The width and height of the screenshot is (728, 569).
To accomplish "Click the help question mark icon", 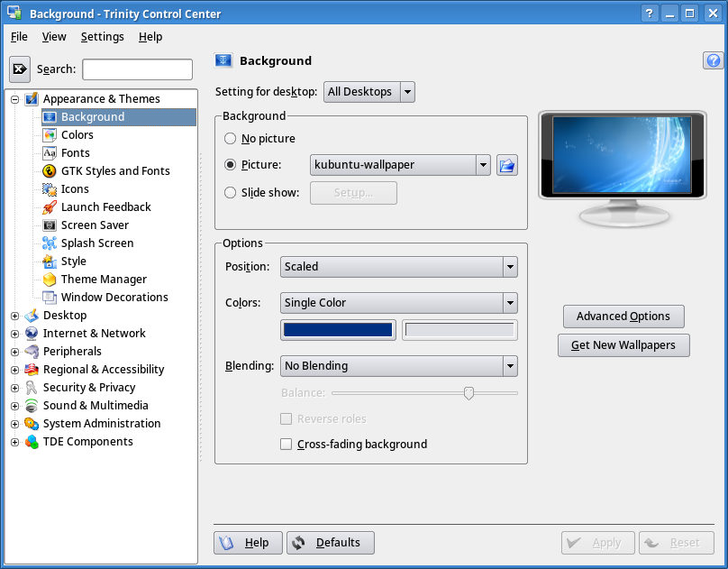I will (713, 60).
